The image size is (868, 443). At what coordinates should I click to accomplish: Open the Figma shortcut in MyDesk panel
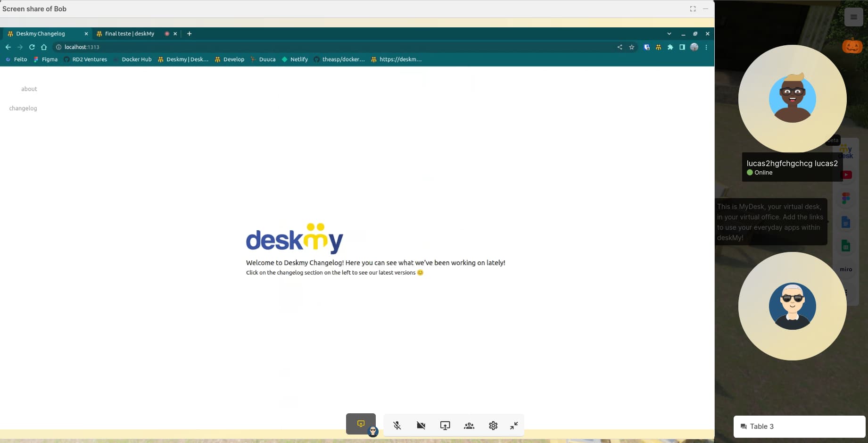click(846, 198)
